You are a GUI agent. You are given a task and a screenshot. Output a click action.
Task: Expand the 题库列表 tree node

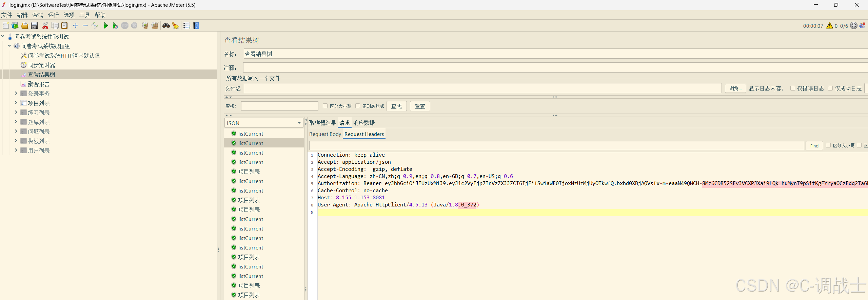pos(16,122)
